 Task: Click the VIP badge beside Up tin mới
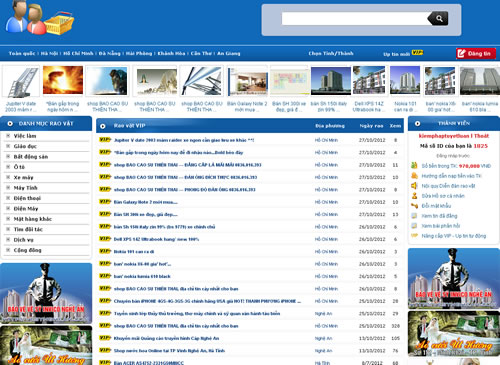(417, 52)
